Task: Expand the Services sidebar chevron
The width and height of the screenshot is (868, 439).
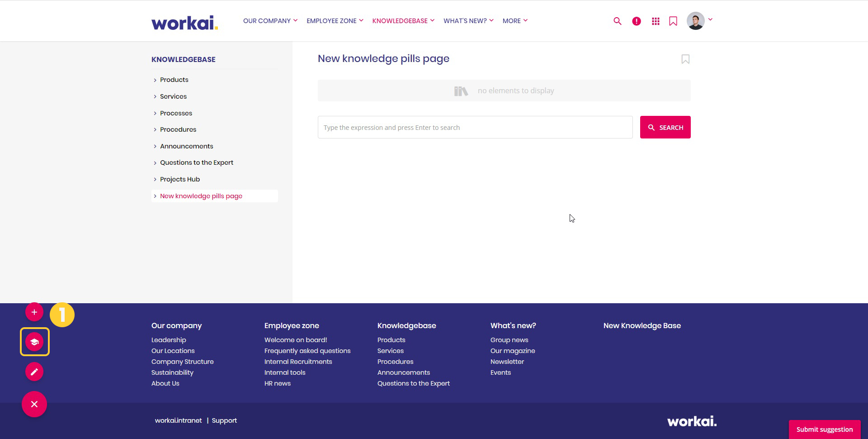Action: coord(155,96)
